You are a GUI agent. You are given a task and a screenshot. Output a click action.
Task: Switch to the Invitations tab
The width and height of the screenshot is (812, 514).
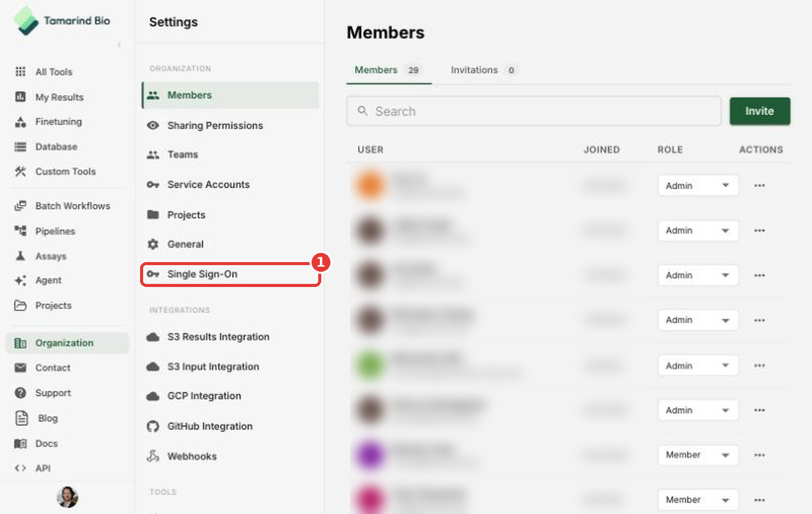(483, 70)
